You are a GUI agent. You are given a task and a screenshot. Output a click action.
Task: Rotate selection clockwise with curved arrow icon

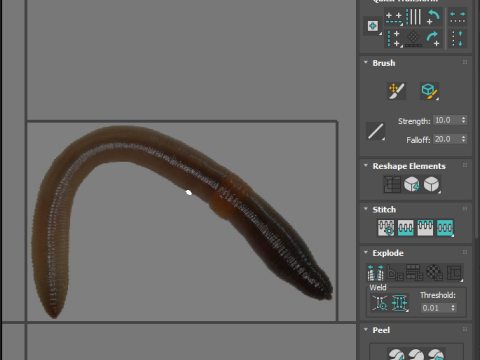pos(434,39)
